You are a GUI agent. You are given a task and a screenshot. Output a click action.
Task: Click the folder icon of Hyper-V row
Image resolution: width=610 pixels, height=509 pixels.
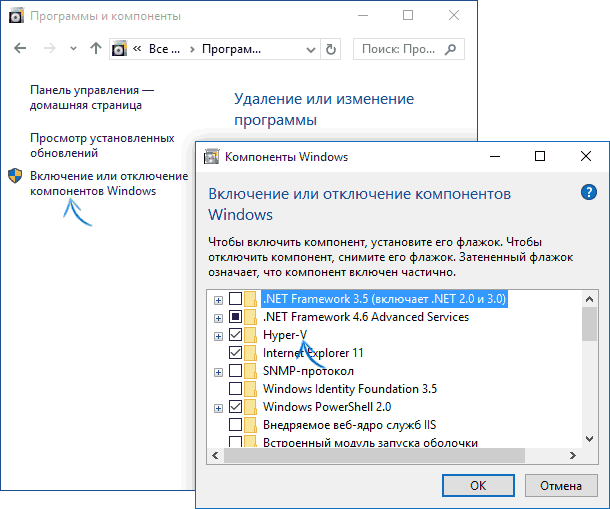[251, 335]
